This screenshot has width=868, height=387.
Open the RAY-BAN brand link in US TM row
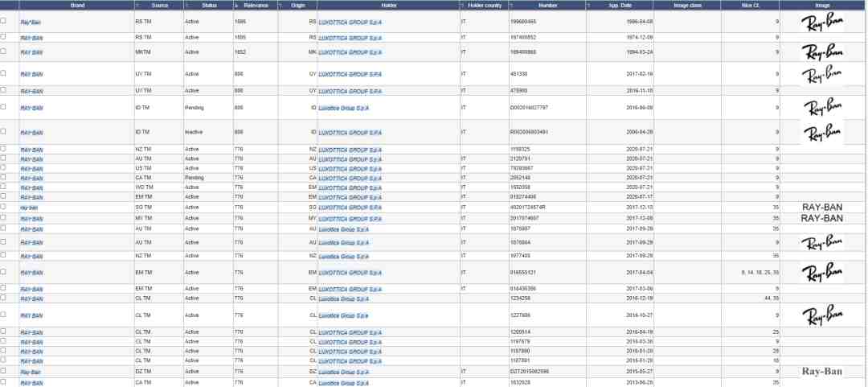(31, 169)
